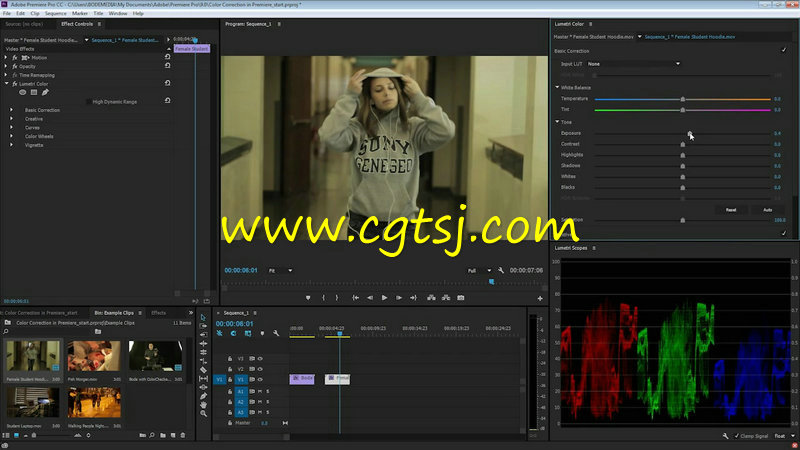The height and width of the screenshot is (450, 800).
Task: Expand the Opacity effect properties
Action: (x=6, y=66)
